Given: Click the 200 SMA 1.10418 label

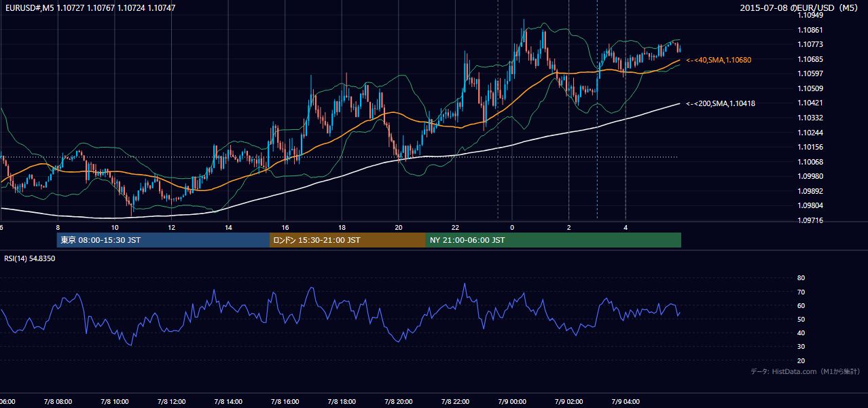Looking at the screenshot, I should [721, 103].
